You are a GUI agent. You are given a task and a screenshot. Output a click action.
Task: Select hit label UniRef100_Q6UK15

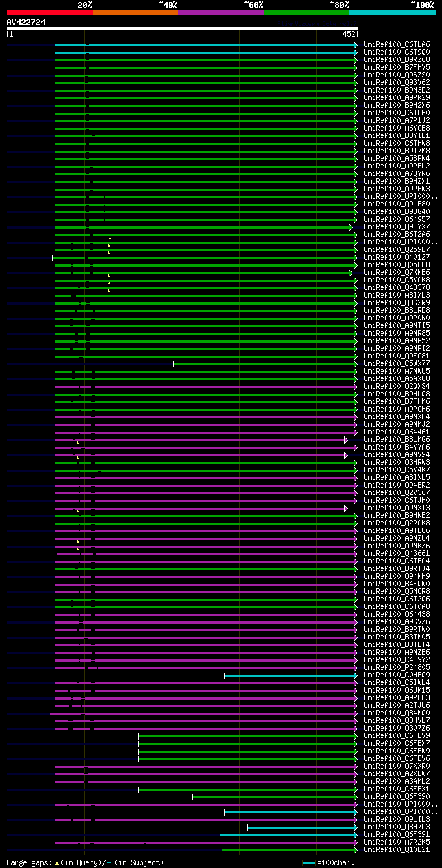(x=396, y=690)
